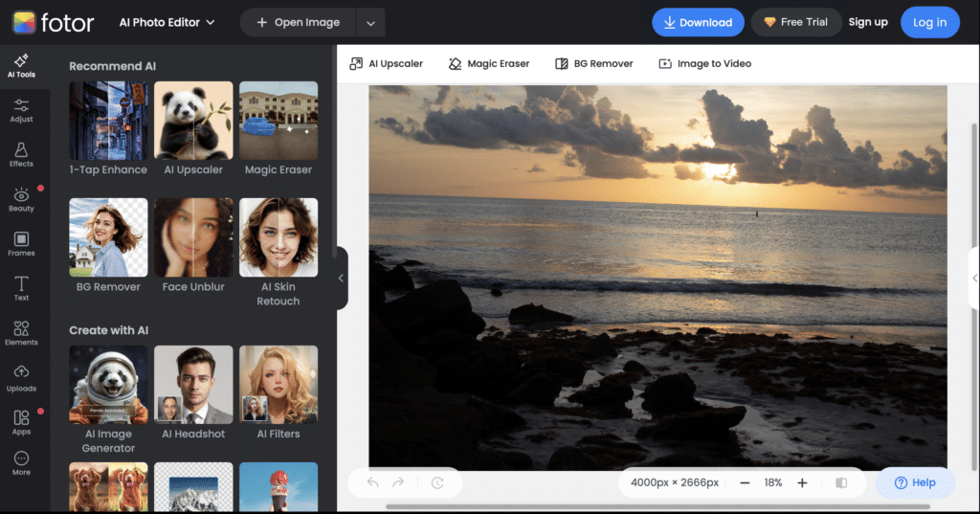The width and height of the screenshot is (980, 514).
Task: Click the redo arrow icon
Action: point(398,482)
